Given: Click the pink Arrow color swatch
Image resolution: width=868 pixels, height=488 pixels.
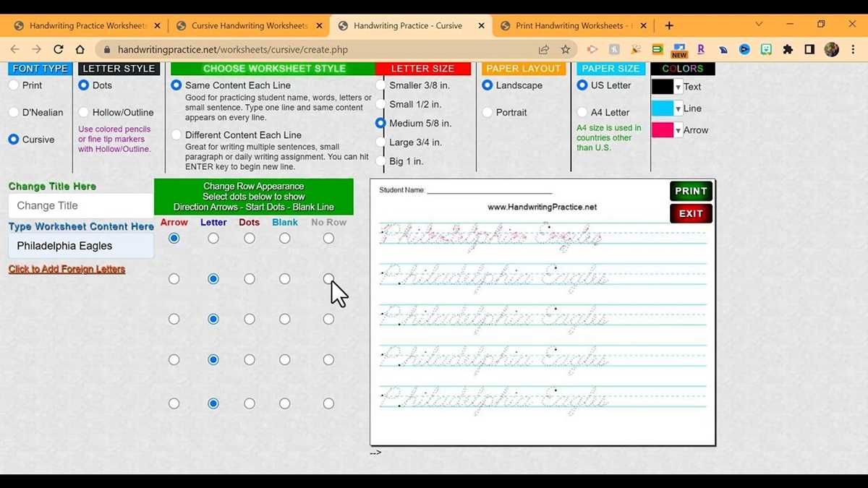Looking at the screenshot, I should tap(663, 130).
